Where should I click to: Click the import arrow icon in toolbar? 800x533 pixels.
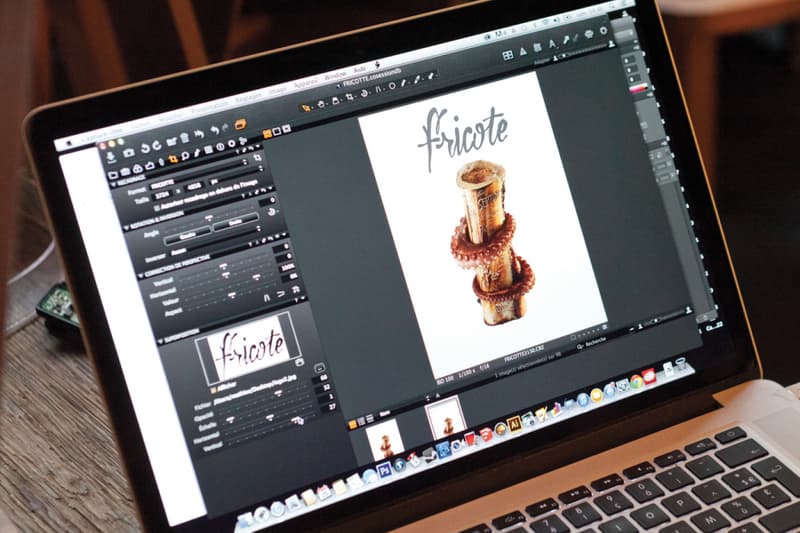point(110,155)
